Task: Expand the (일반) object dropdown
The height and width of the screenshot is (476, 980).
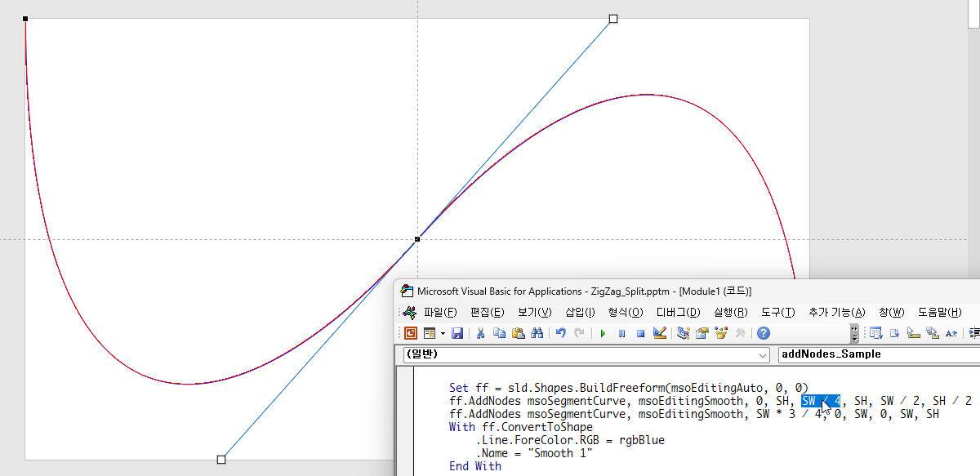Action: [x=762, y=355]
